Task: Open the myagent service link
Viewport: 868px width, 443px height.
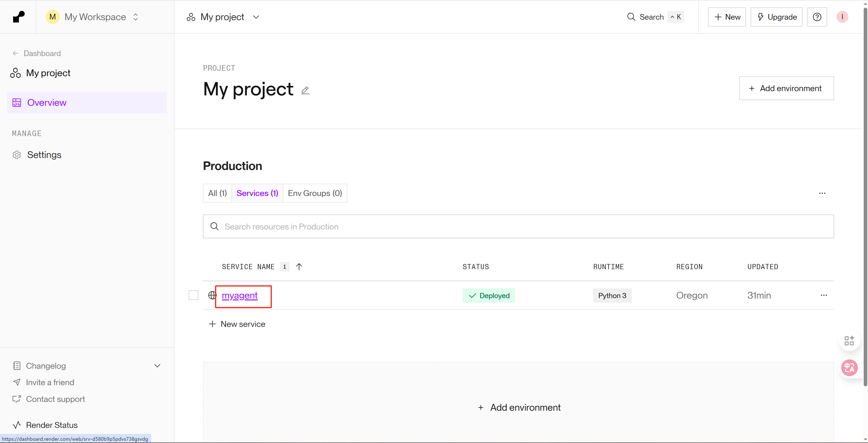Action: [x=240, y=295]
